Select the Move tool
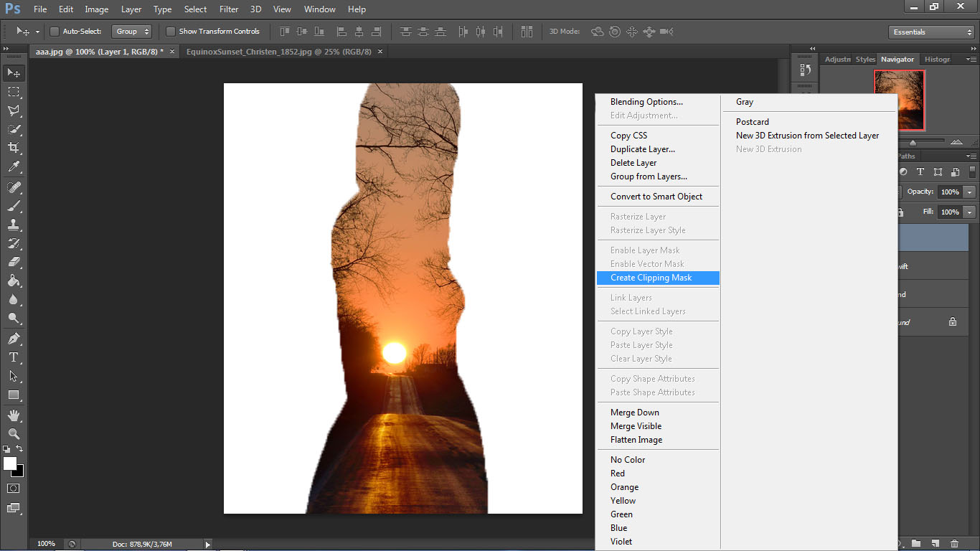Screen dimensions: 980x551 13,72
